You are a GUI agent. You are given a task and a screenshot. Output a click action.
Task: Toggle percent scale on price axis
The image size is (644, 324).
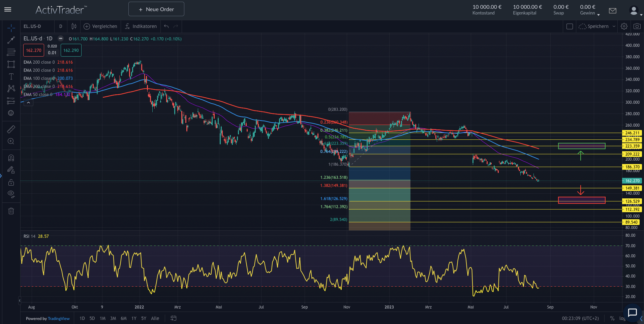[x=612, y=318]
